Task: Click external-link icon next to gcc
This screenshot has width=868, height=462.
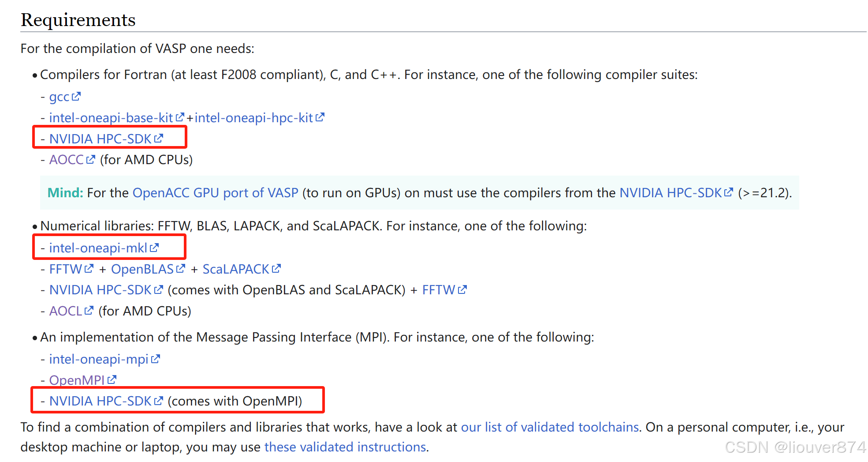Action: 76,96
